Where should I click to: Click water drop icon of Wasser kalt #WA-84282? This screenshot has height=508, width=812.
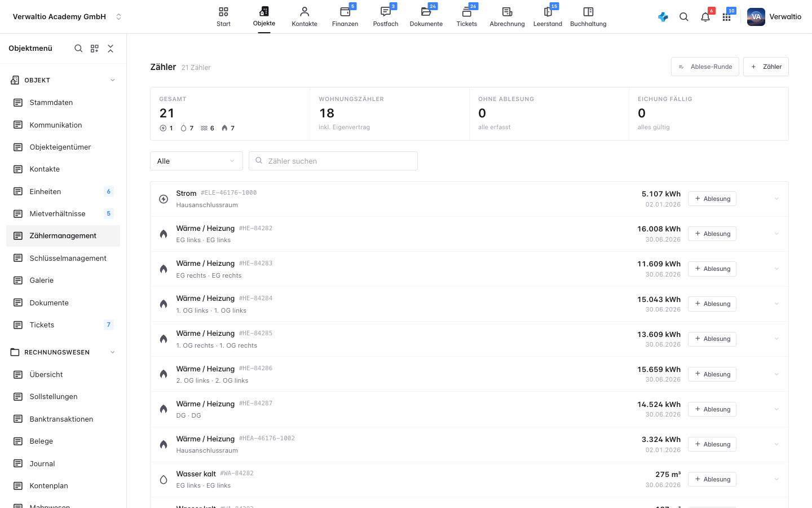point(164,479)
